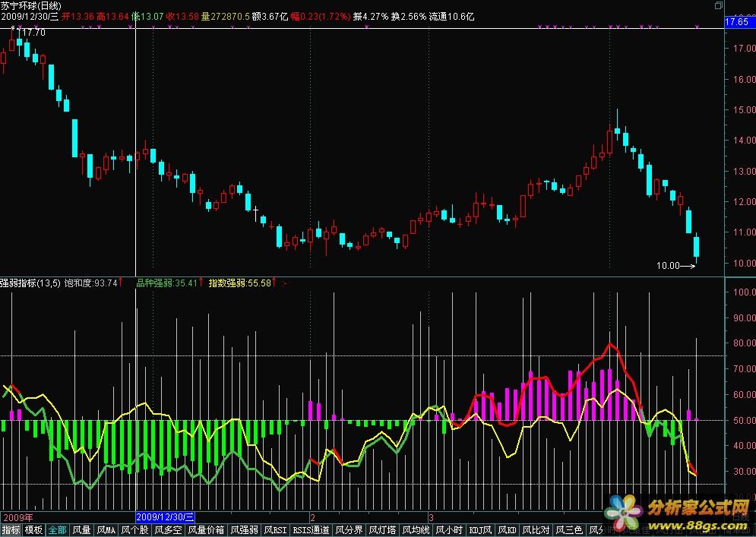
Task: Click the red arrow after 品种强弱 value
Action: coord(201,283)
